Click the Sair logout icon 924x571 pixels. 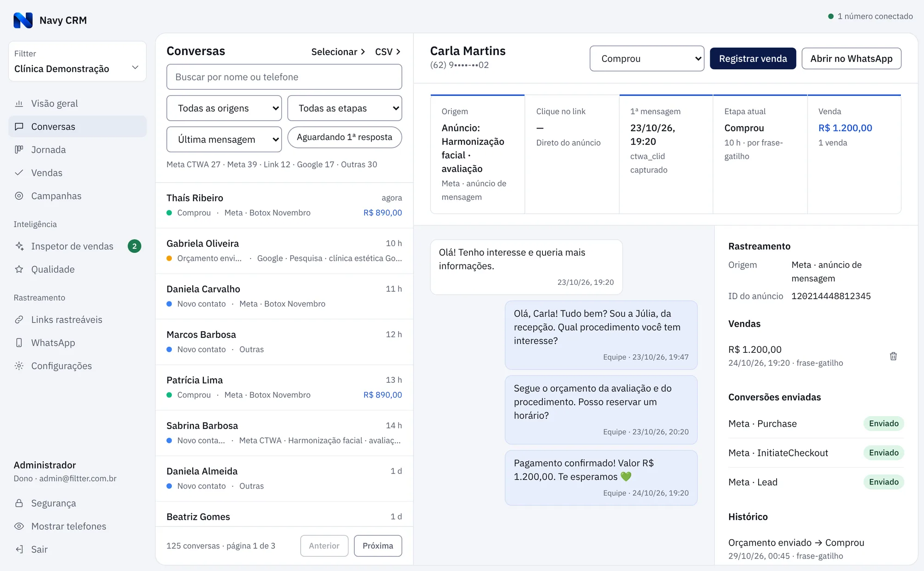click(x=19, y=549)
